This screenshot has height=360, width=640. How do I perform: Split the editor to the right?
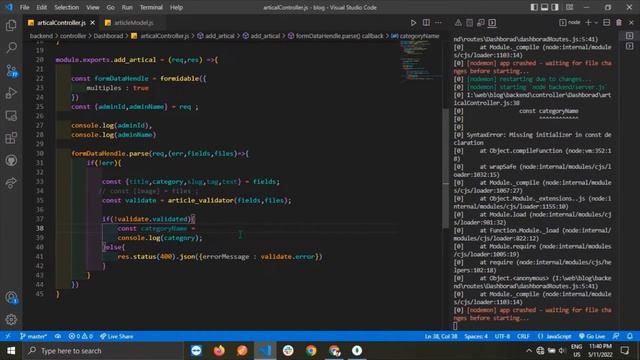point(426,23)
